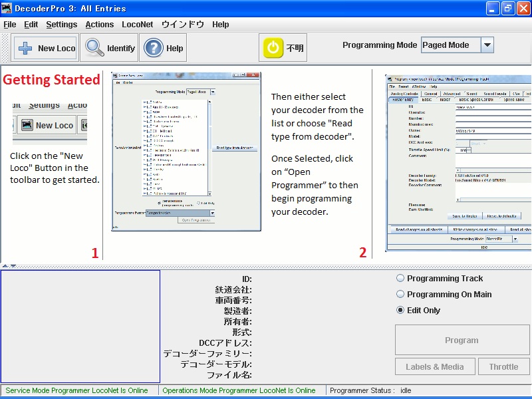The height and width of the screenshot is (399, 532).
Task: Click the Throttle button
Action: (504, 367)
